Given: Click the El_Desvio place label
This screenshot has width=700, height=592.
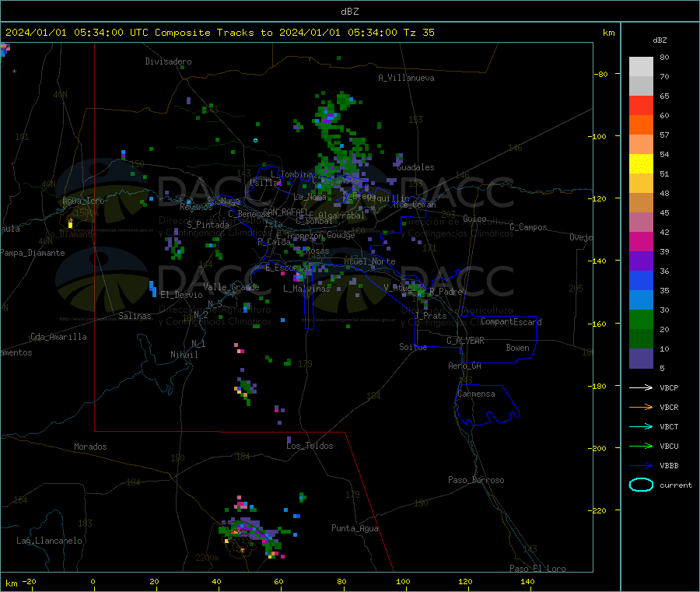Looking at the screenshot, I should 181,295.
